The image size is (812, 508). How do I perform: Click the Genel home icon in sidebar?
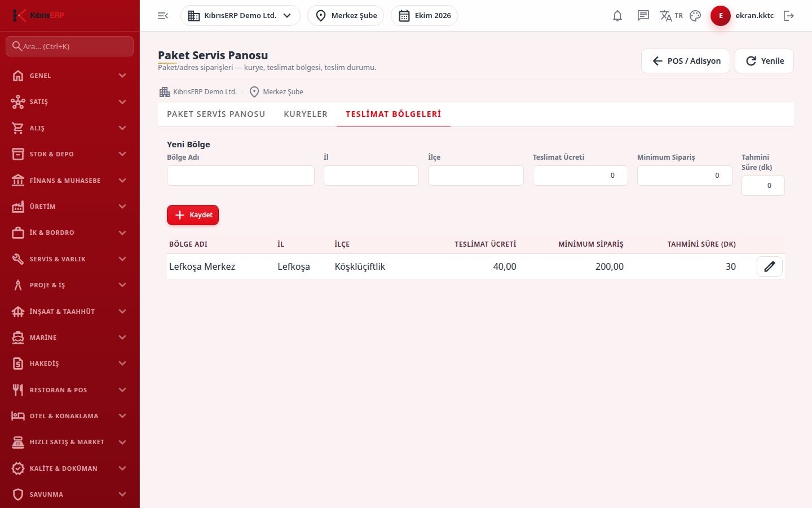(x=18, y=76)
